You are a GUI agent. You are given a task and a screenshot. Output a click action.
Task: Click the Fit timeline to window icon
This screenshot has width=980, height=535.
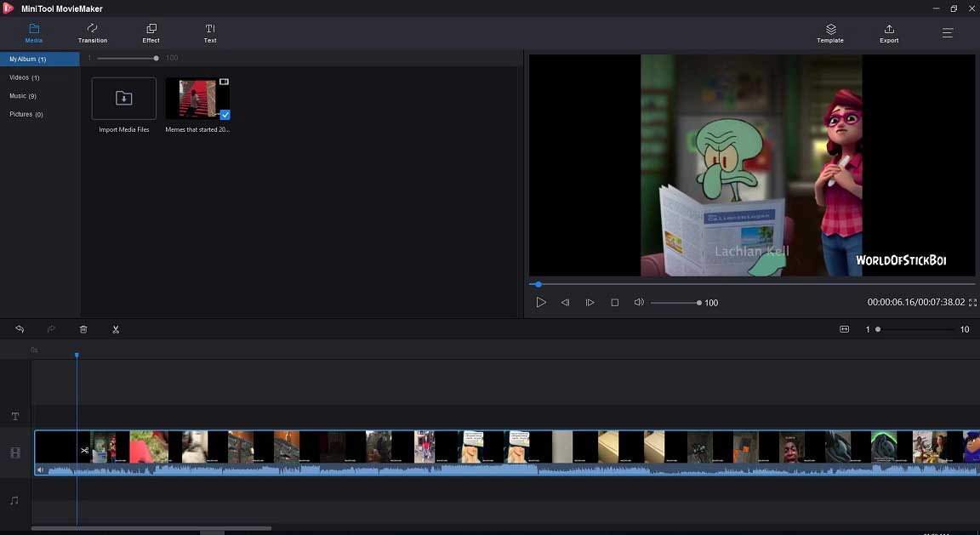click(845, 329)
